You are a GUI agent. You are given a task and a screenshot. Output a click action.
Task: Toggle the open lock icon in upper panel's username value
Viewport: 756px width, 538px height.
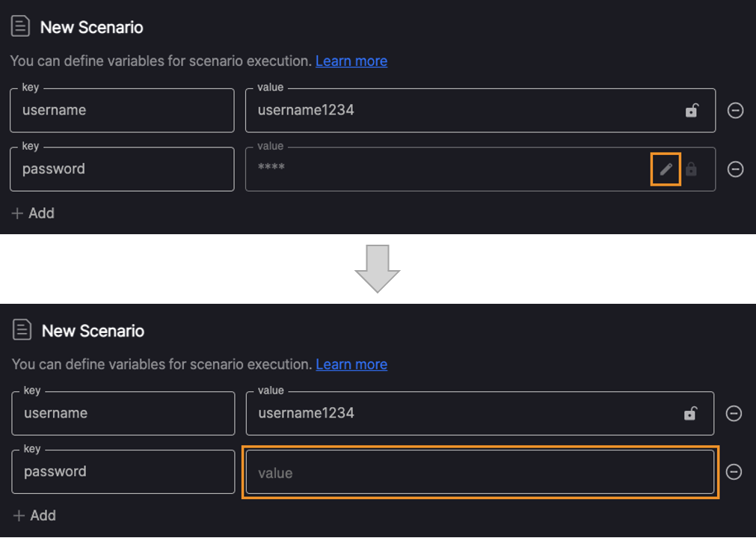pos(692,111)
